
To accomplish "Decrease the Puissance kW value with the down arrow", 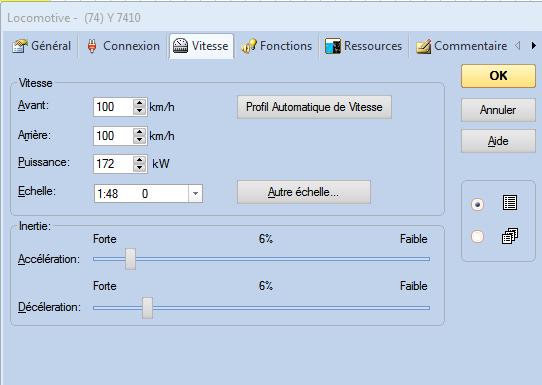I will pos(140,168).
